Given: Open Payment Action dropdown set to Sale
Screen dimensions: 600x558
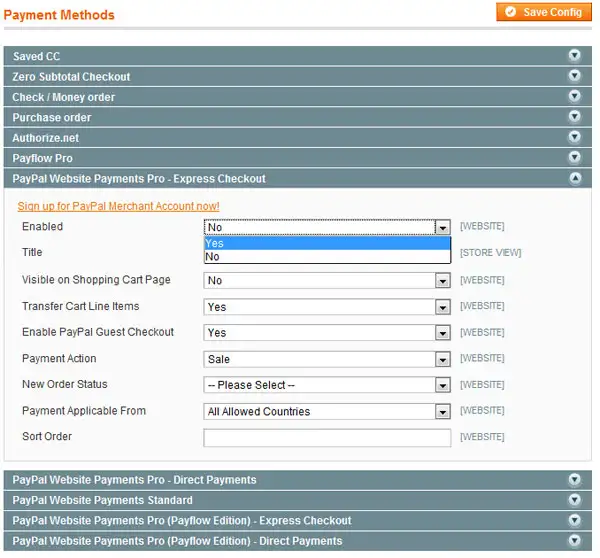Looking at the screenshot, I should (327, 359).
